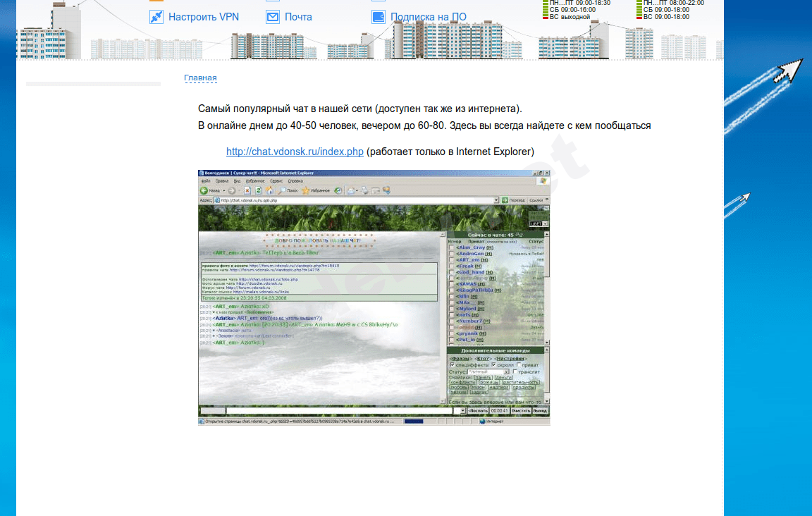The width and height of the screenshot is (812, 516).
Task: Go to the Главная breadcrumb
Action: 200,78
